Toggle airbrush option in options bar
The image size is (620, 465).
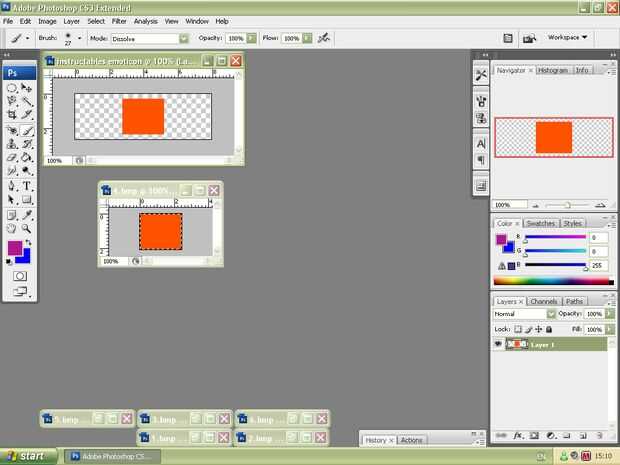pos(324,38)
